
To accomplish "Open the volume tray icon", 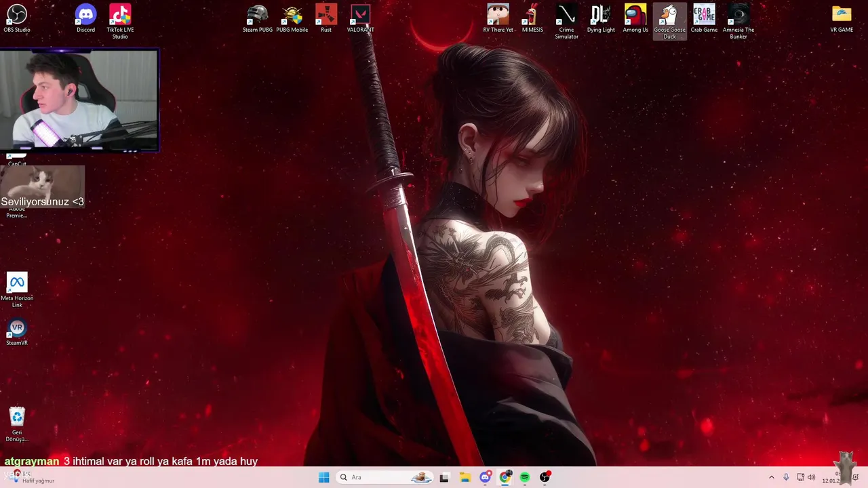I will 811,477.
